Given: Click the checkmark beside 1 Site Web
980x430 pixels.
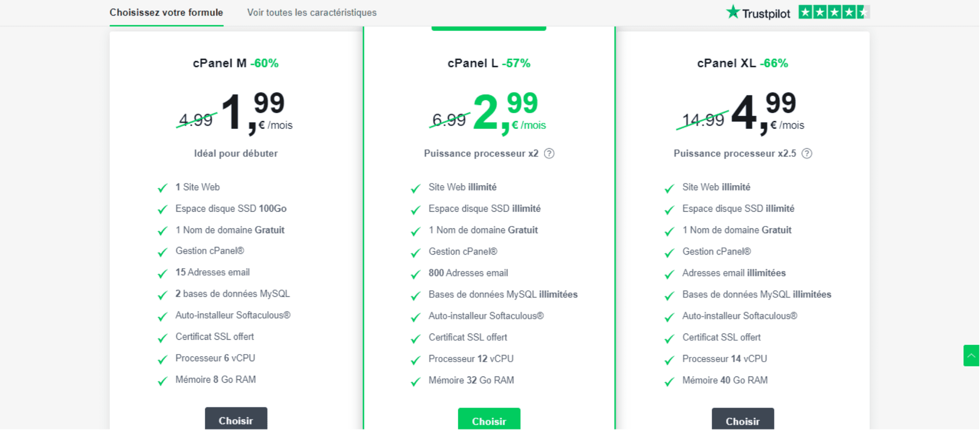Looking at the screenshot, I should (x=163, y=188).
